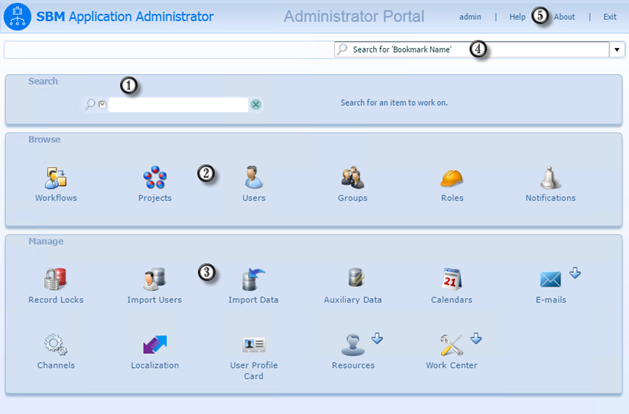This screenshot has height=414, width=629.
Task: Click the admin user link
Action: [470, 17]
